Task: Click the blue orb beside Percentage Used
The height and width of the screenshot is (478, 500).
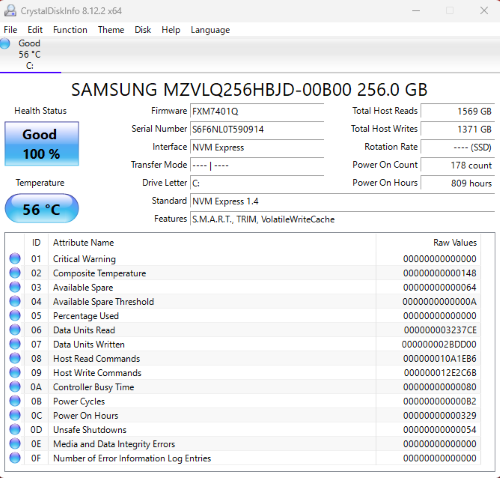Action: click(x=15, y=316)
